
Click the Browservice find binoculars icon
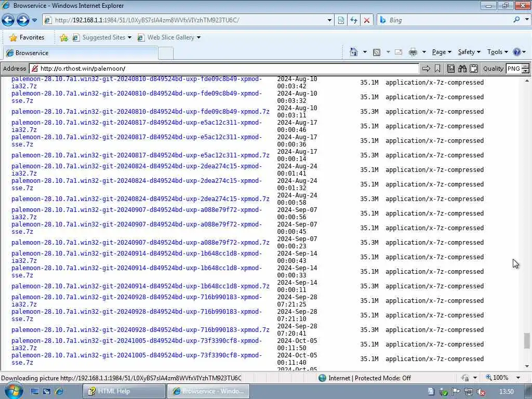tap(462, 69)
